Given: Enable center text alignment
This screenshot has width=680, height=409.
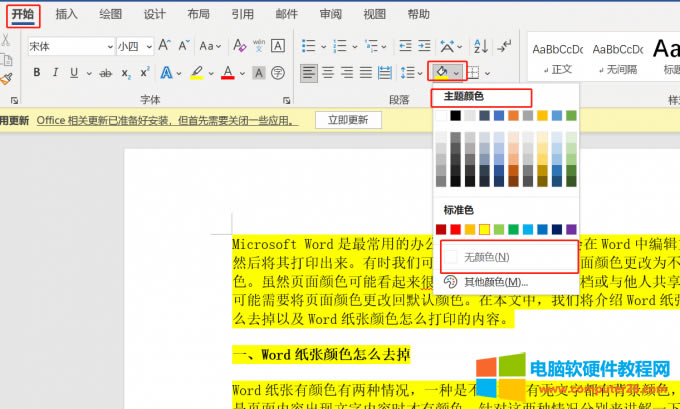Looking at the screenshot, I should tap(328, 72).
